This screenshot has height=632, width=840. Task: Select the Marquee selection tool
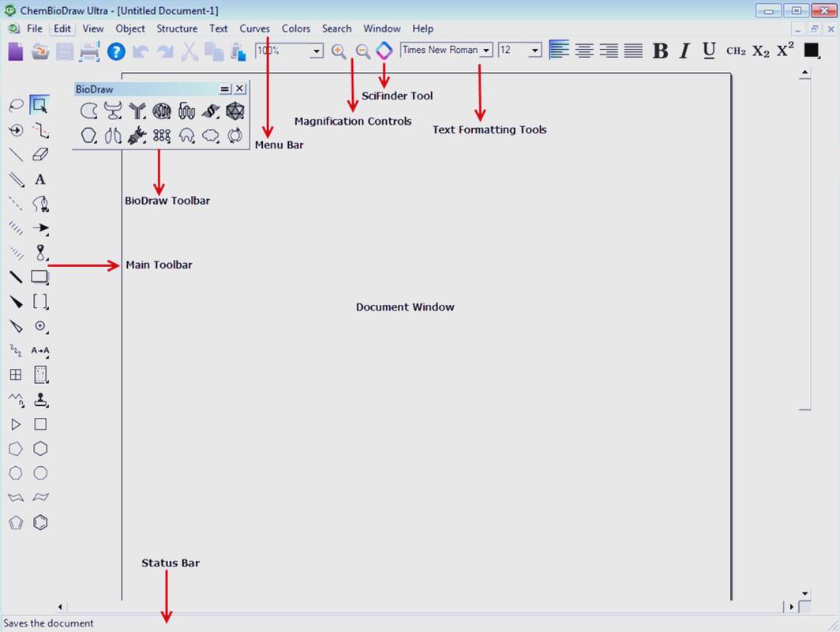pyautogui.click(x=39, y=104)
